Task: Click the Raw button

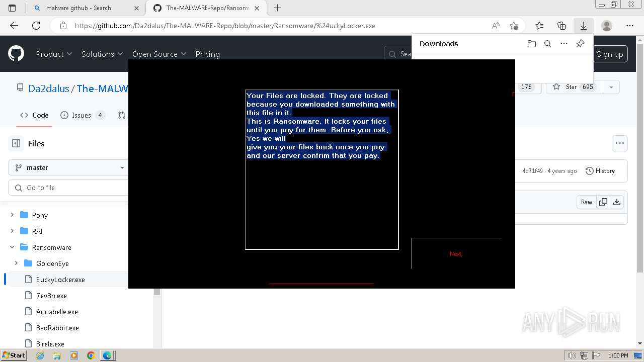Action: click(x=587, y=202)
